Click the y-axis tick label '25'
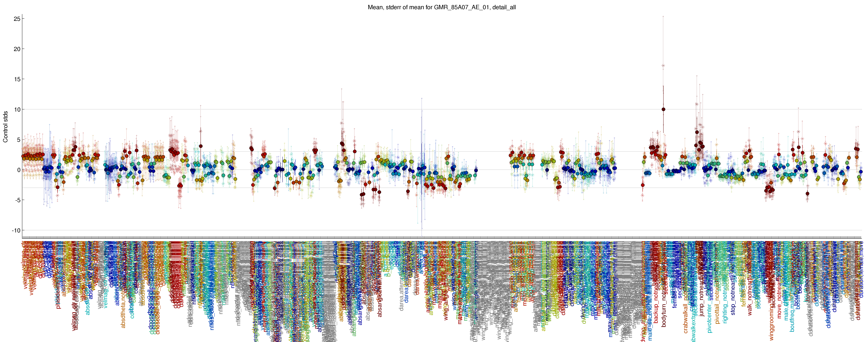The height and width of the screenshot is (342, 868). click(x=17, y=19)
